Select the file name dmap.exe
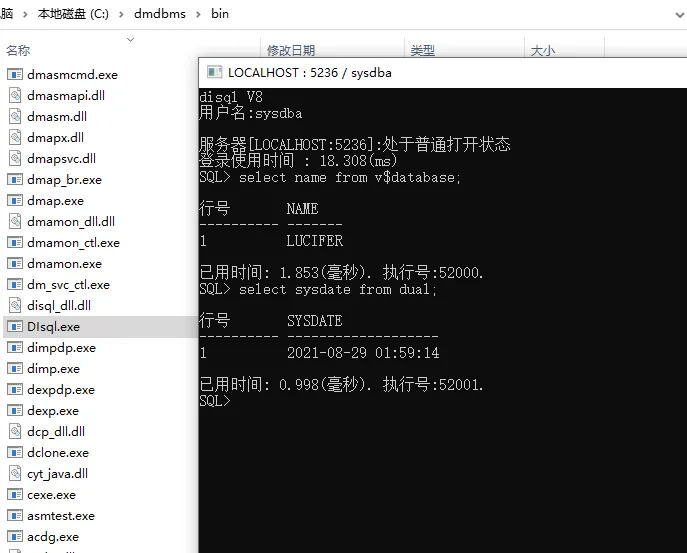The height and width of the screenshot is (553, 687). (x=55, y=201)
